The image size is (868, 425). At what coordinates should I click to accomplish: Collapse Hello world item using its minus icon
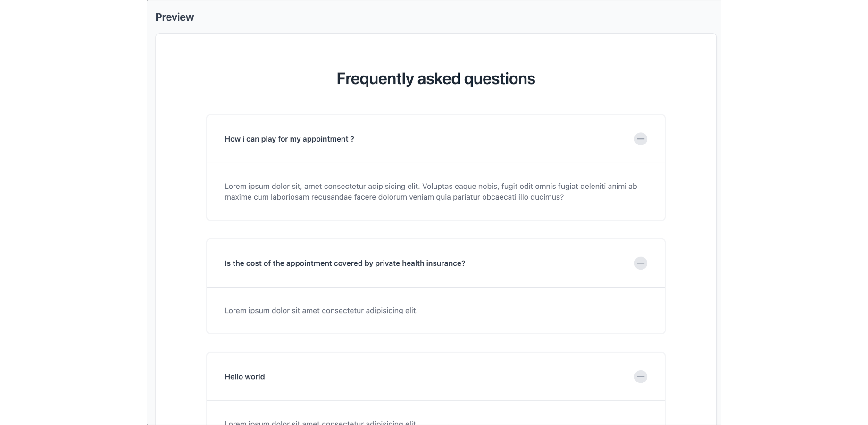click(x=640, y=376)
